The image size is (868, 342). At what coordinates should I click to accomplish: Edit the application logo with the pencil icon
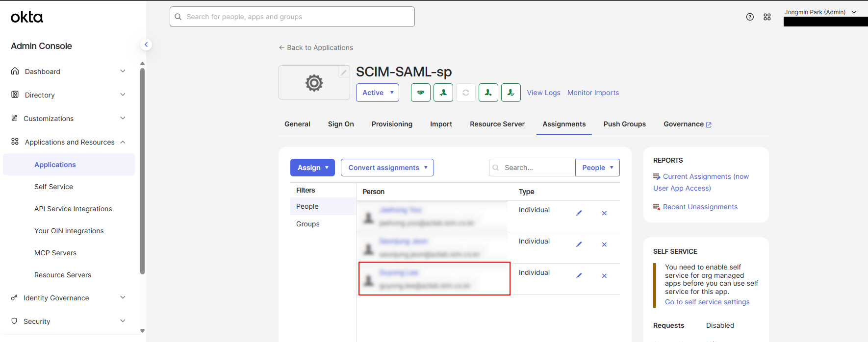click(344, 72)
